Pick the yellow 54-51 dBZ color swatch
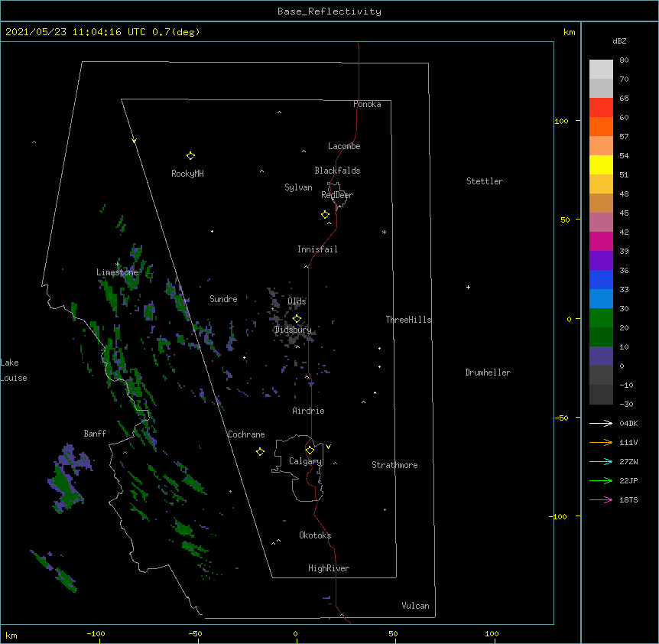 tap(601, 164)
